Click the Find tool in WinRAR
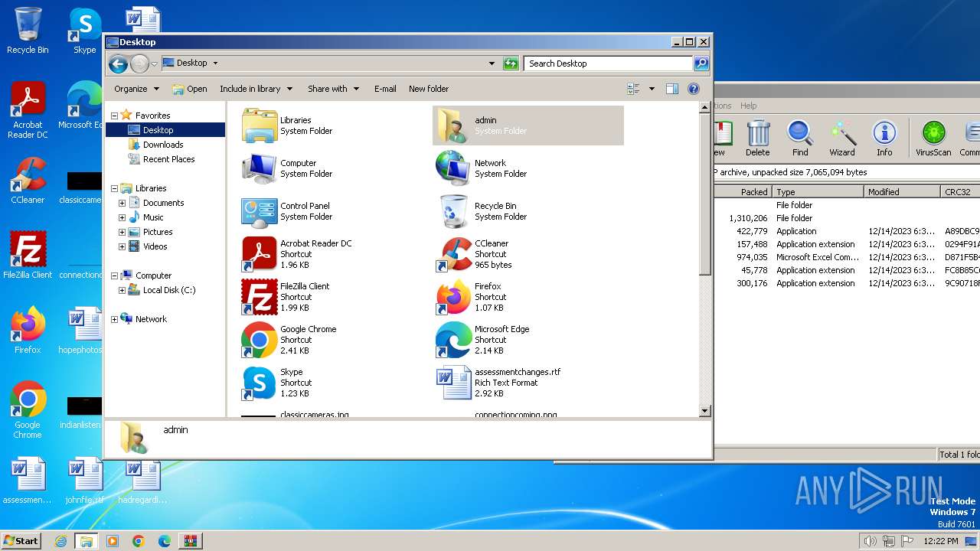Screen dimensions: 980x551 (x=800, y=139)
